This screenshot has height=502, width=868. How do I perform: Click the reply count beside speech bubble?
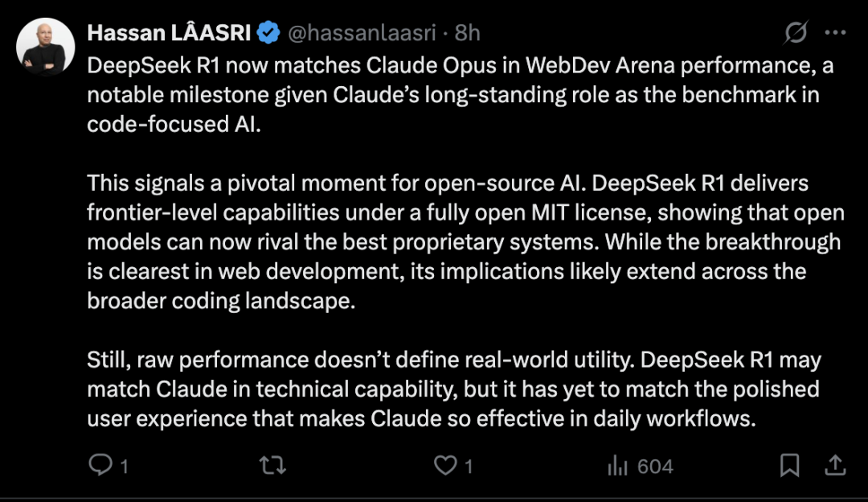click(x=124, y=466)
